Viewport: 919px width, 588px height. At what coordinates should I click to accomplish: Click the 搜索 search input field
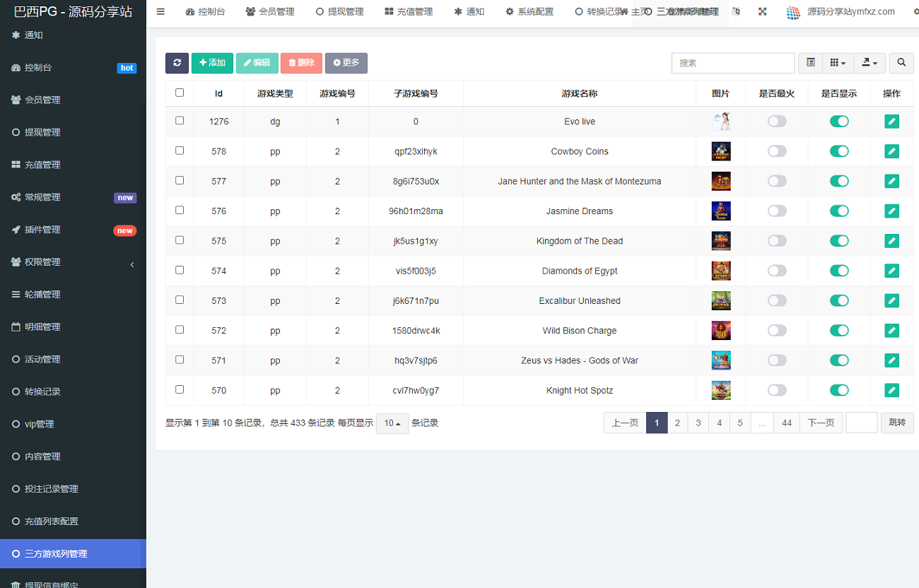pyautogui.click(x=732, y=63)
